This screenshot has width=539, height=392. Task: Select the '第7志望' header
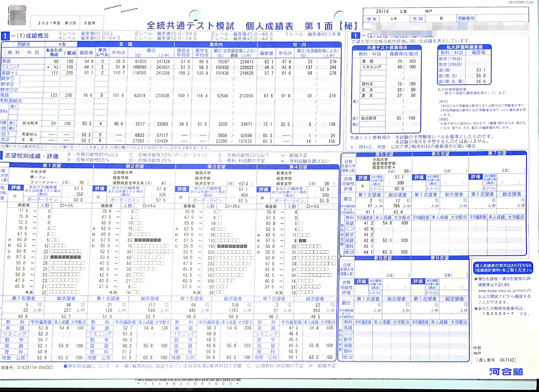(x=497, y=153)
